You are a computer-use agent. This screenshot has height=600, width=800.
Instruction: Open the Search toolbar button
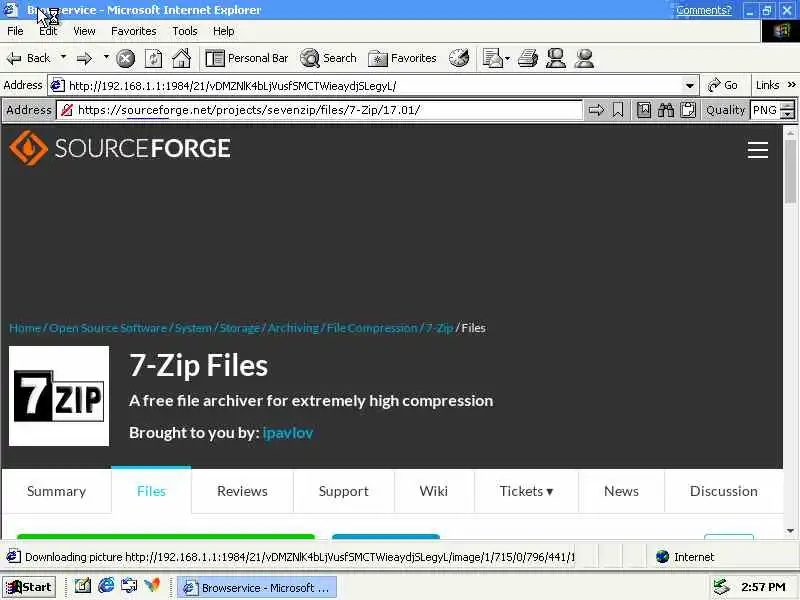pos(329,58)
